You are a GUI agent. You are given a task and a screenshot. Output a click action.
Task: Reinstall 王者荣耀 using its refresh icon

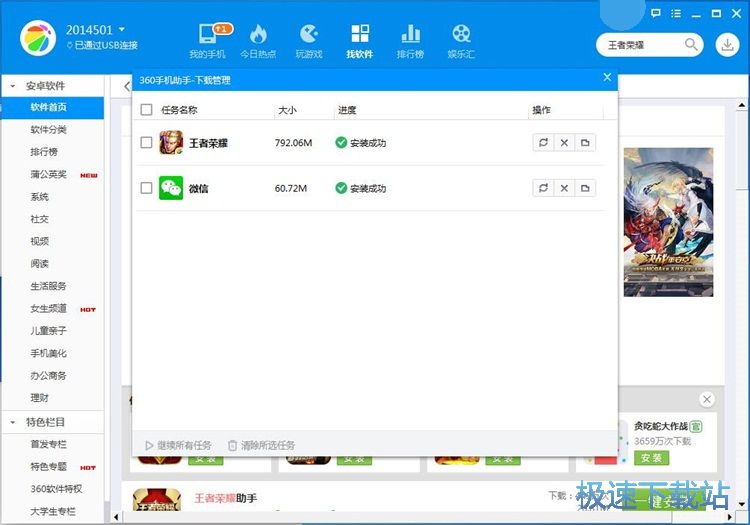click(543, 143)
